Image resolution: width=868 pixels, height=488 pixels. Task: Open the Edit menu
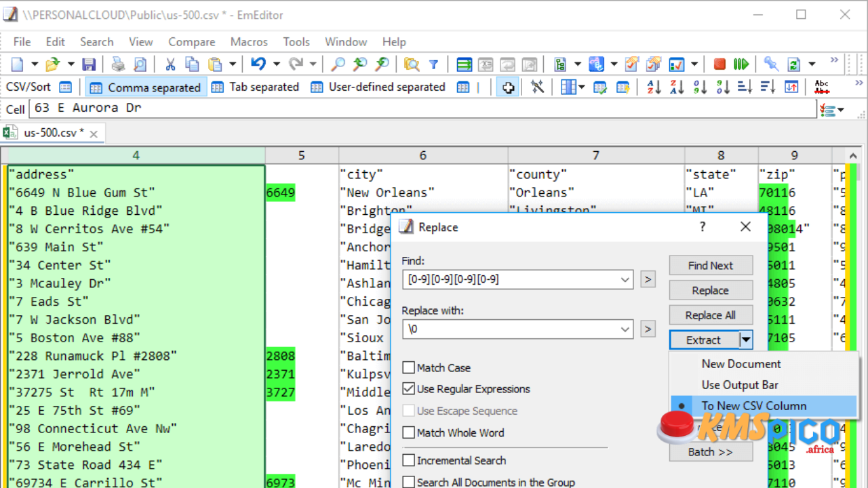click(56, 42)
